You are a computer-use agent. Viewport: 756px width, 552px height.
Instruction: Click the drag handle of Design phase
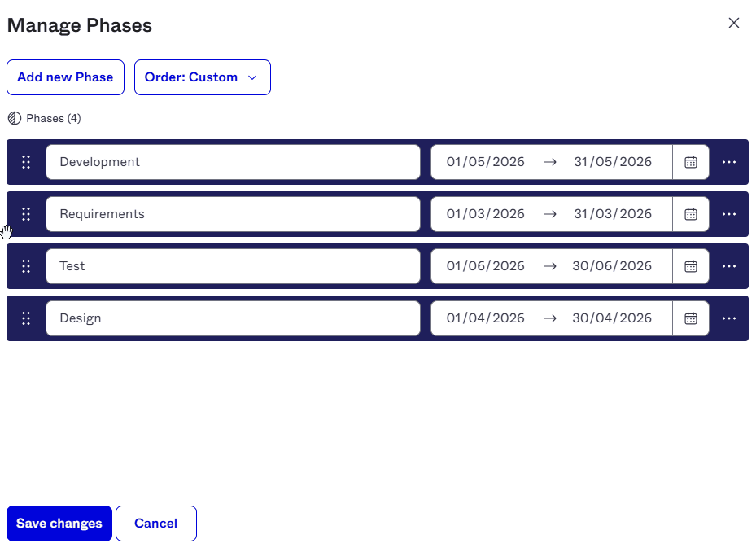pyautogui.click(x=26, y=318)
